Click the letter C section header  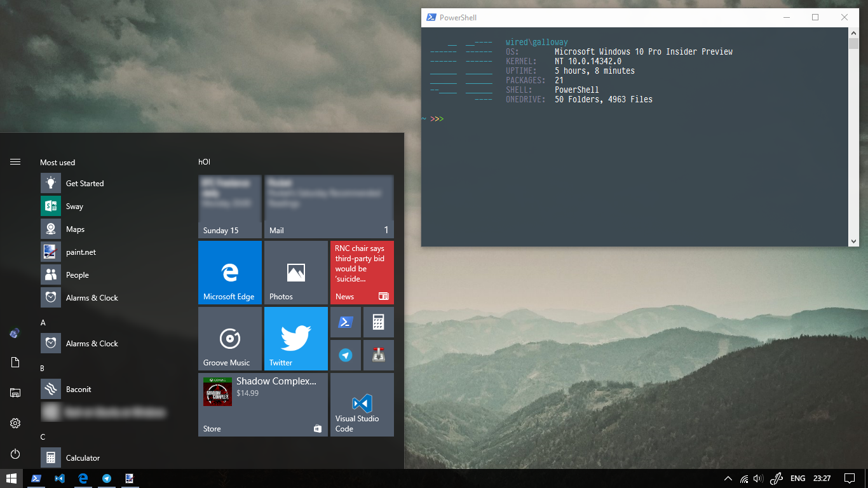[43, 437]
